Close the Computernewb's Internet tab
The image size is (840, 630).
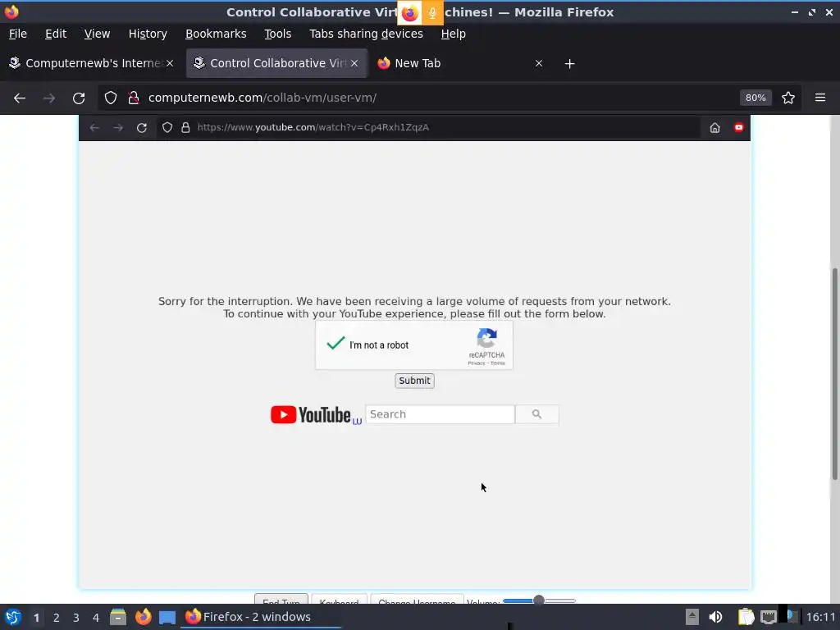[x=170, y=64]
